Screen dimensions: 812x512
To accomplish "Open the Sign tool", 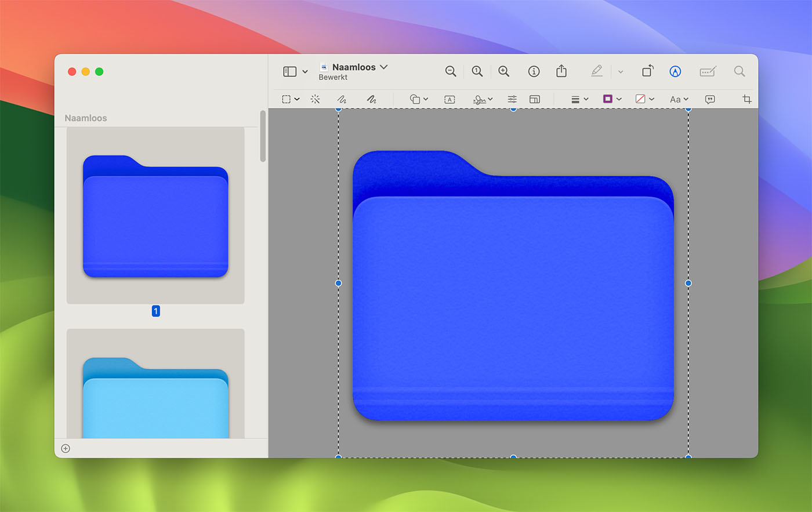I will click(x=479, y=99).
